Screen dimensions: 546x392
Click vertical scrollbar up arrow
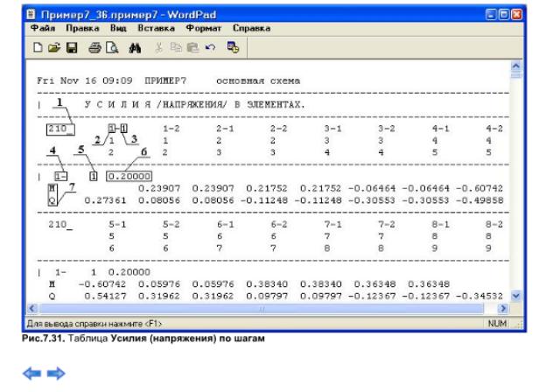[516, 66]
